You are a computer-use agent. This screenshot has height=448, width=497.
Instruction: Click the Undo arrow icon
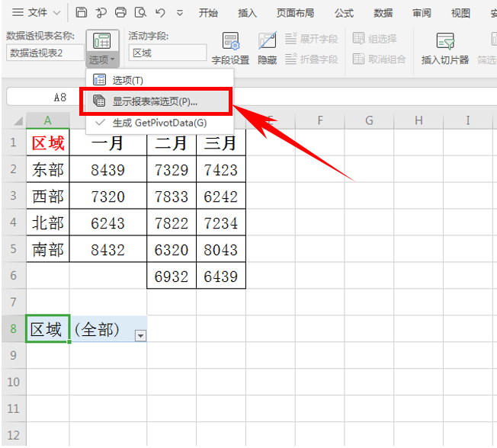pyautogui.click(x=160, y=13)
